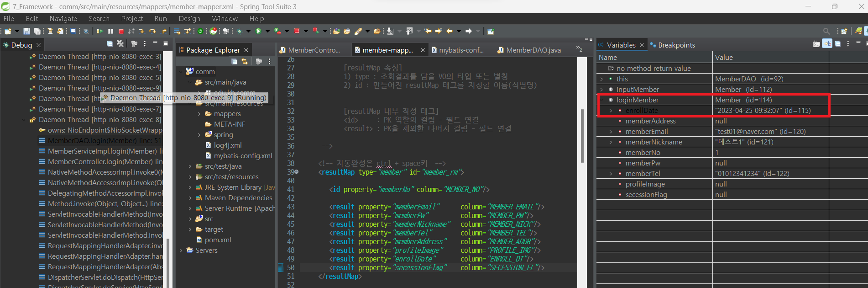Click the Skip All Breakpoints icon
868x288 pixels.
(86, 31)
